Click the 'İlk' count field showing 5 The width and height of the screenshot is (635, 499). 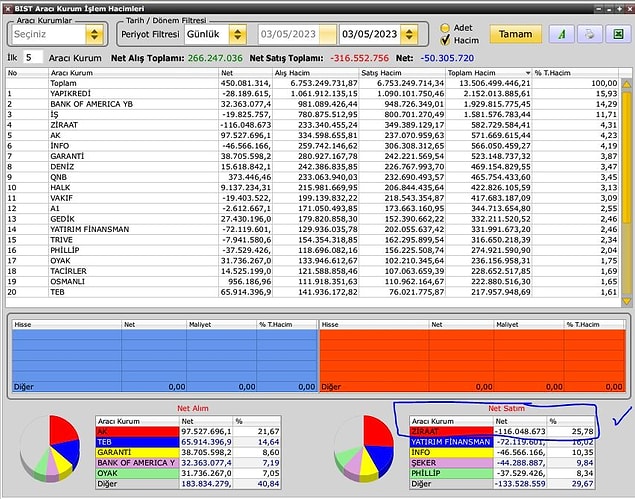(x=33, y=57)
